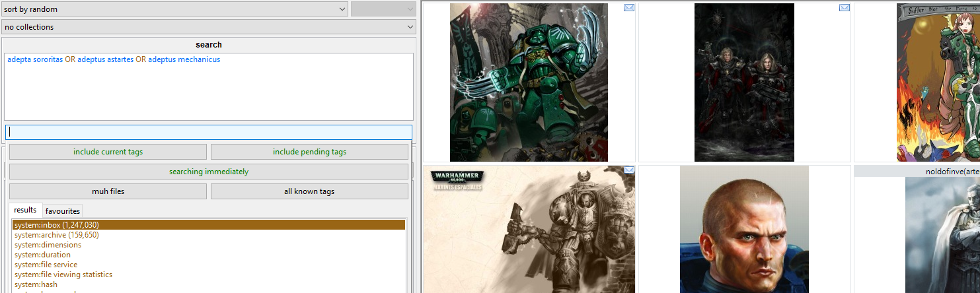The image size is (980, 293).
Task: Toggle the searching immediately option
Action: point(209,172)
